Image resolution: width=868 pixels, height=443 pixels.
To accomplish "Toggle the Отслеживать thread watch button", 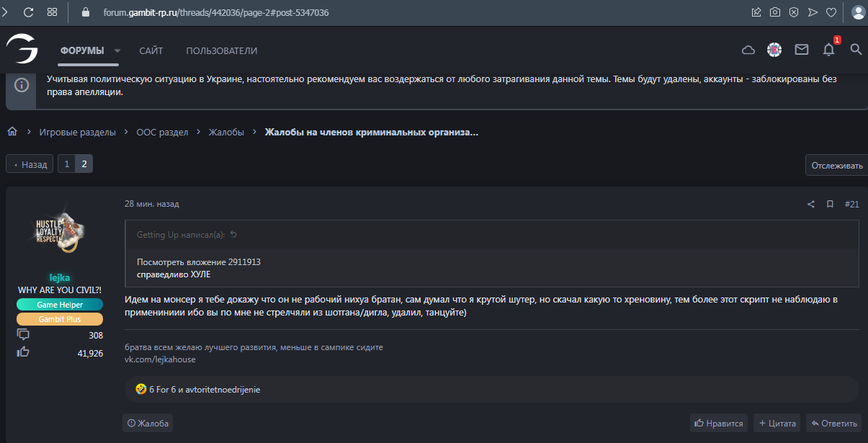I will click(x=836, y=165).
